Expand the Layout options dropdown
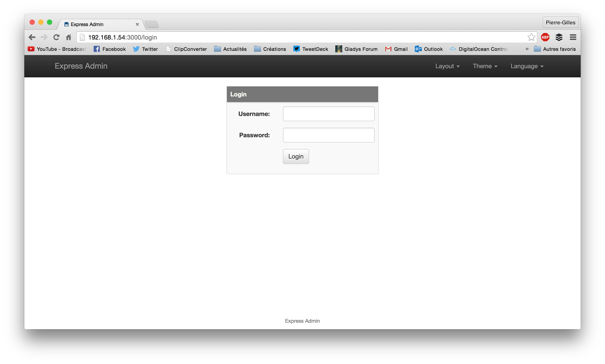Screen dimensions: 605x364 click(x=447, y=66)
